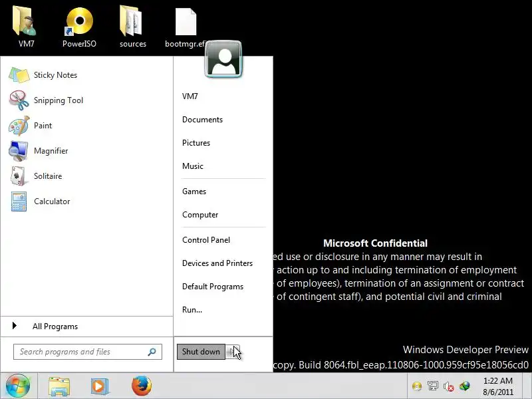Screen dimensions: 532x399
Task: Select PowerISO desktop shortcut icon
Action: (78, 22)
